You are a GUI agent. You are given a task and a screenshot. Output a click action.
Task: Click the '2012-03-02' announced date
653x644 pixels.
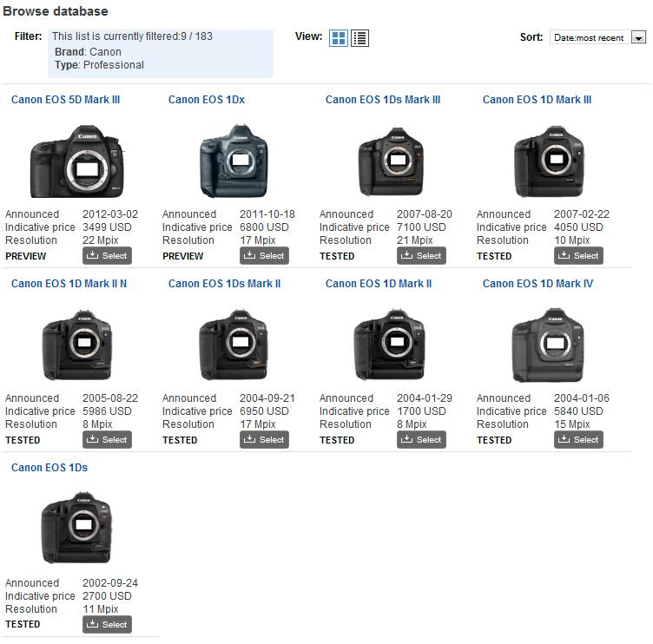tap(110, 214)
